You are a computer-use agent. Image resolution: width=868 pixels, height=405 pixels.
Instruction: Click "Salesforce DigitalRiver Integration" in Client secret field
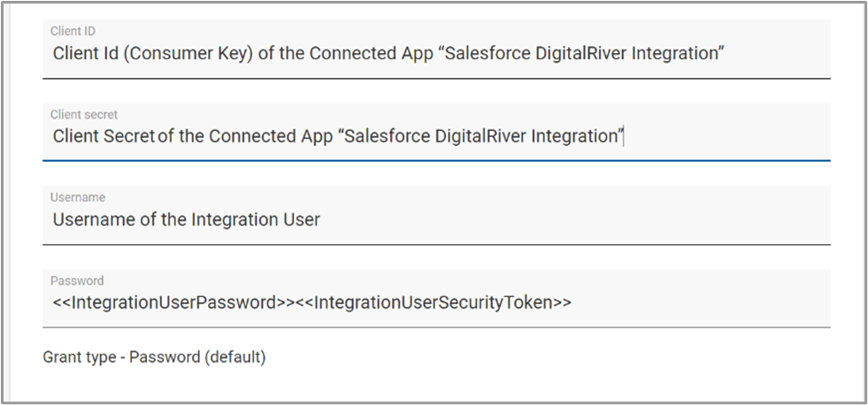point(484,137)
